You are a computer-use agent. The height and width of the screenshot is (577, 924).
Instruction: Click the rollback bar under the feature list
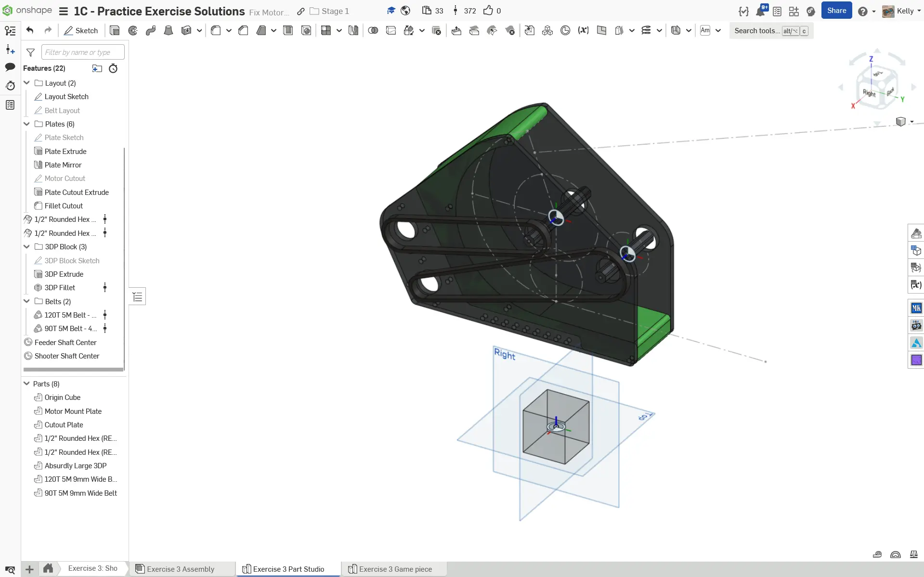tap(73, 370)
